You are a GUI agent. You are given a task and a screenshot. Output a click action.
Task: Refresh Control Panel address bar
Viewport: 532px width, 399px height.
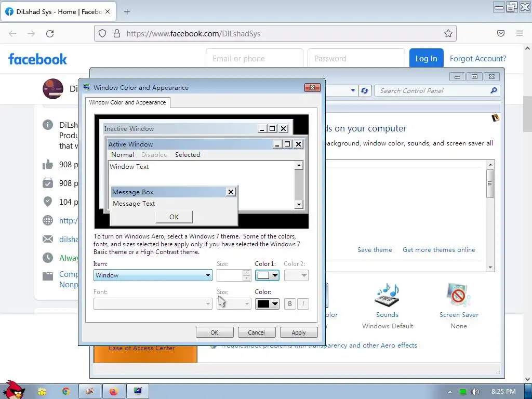click(364, 90)
